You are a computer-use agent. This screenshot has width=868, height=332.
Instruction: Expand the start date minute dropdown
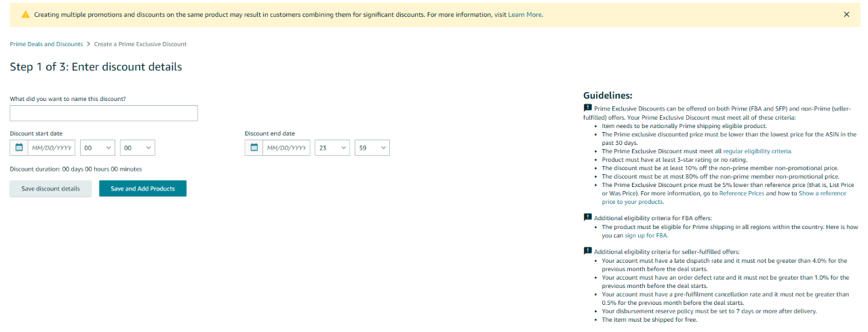click(137, 148)
